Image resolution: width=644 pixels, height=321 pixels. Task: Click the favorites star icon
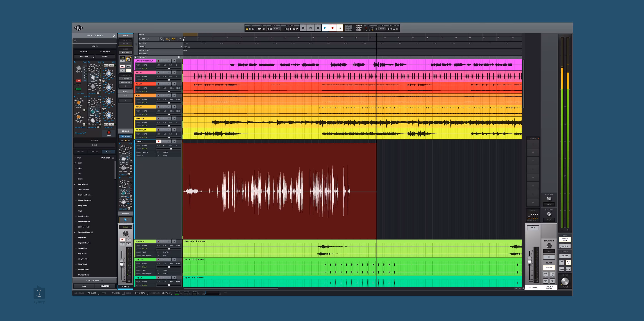tap(113, 158)
